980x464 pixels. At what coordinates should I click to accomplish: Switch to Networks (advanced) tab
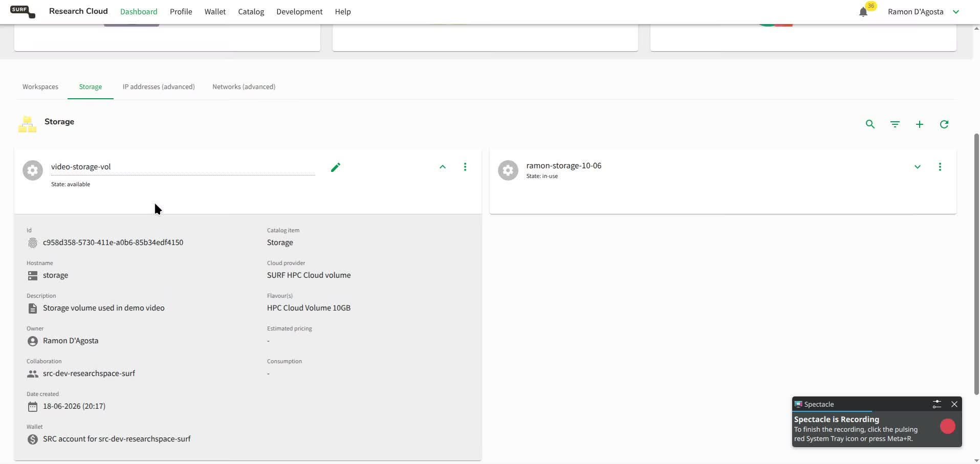point(244,87)
